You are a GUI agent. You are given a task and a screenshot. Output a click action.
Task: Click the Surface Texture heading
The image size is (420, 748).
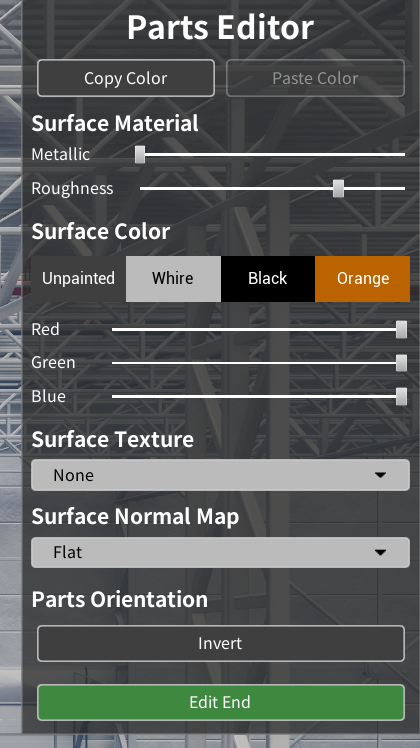pos(113,439)
